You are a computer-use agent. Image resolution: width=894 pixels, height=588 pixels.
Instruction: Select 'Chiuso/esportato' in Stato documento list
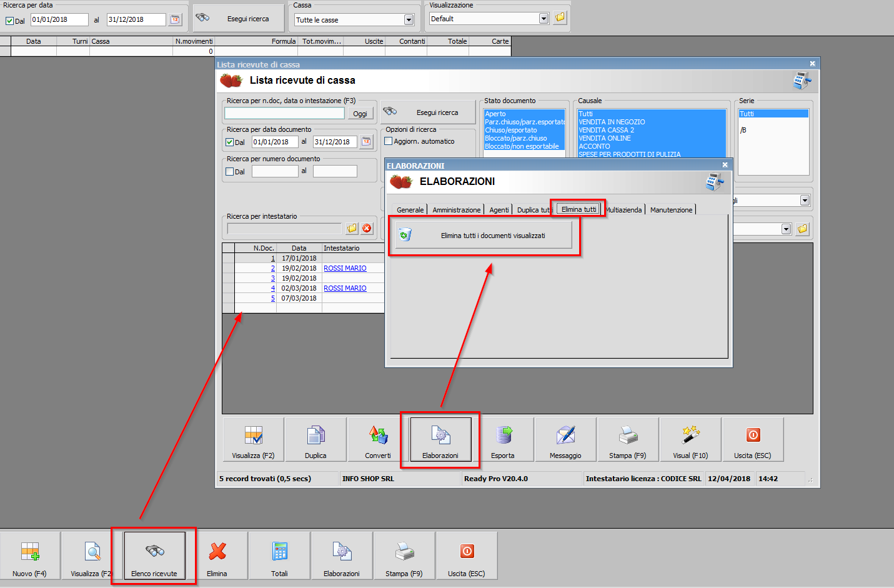[x=524, y=130]
